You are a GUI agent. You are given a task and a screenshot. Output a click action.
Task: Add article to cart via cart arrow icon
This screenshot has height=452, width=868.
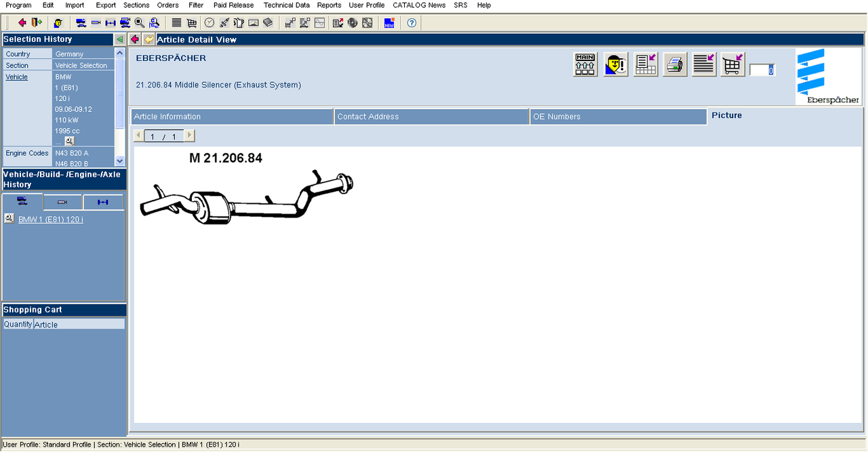tap(733, 65)
